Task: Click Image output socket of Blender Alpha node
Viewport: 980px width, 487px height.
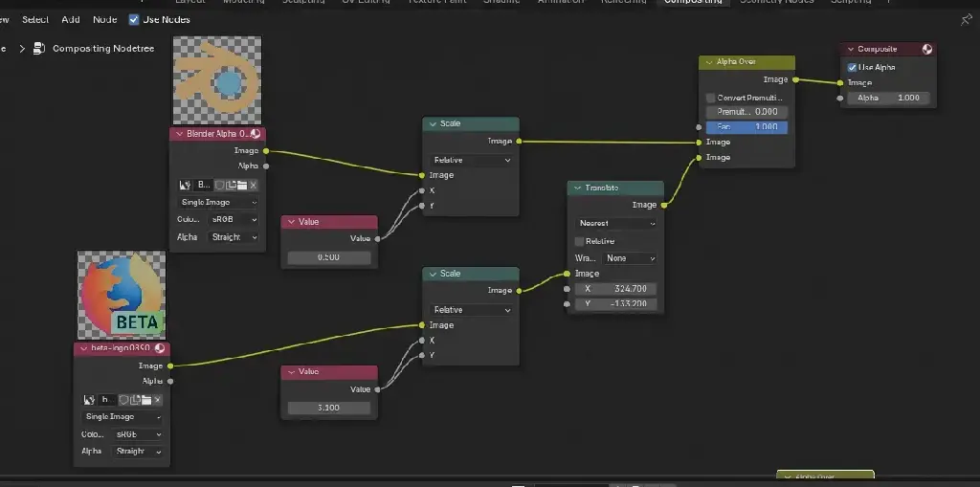Action: tap(266, 150)
